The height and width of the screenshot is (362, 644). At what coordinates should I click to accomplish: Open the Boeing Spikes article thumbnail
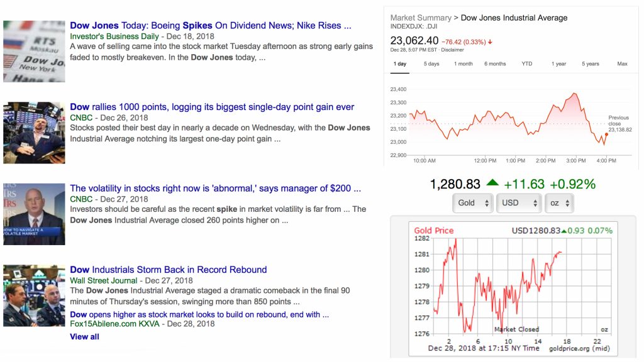pyautogui.click(x=34, y=52)
